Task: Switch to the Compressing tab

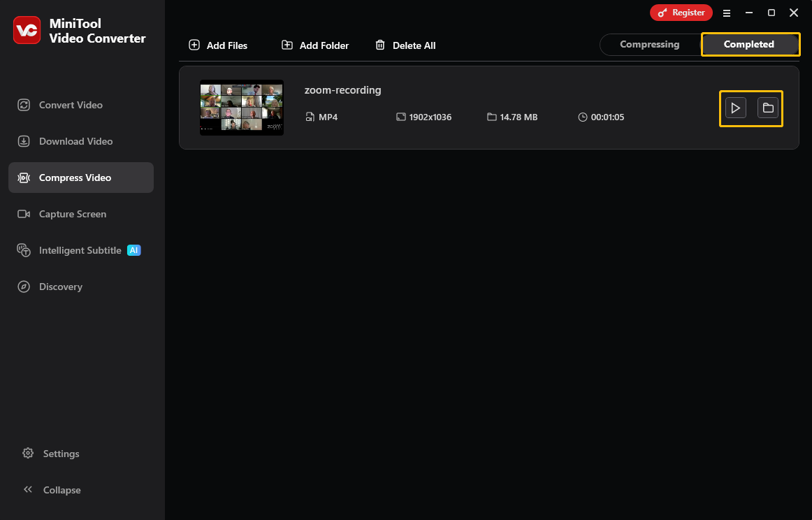Action: [650, 44]
